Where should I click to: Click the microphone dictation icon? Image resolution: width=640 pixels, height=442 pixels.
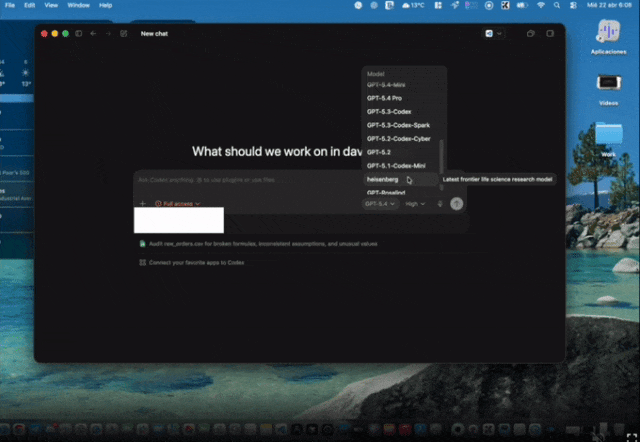[x=440, y=203]
